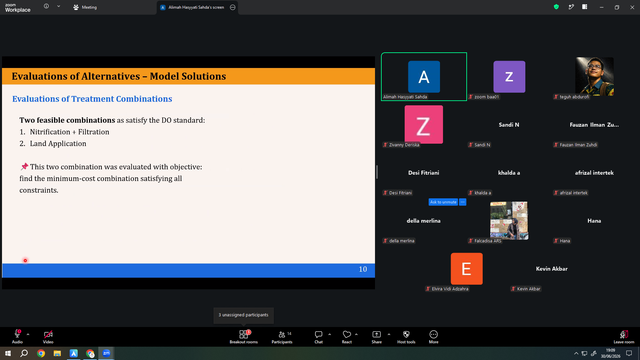Screen dimensions: 640x360
Task: Select Kevin Akbar participant tile
Action: click(x=551, y=269)
